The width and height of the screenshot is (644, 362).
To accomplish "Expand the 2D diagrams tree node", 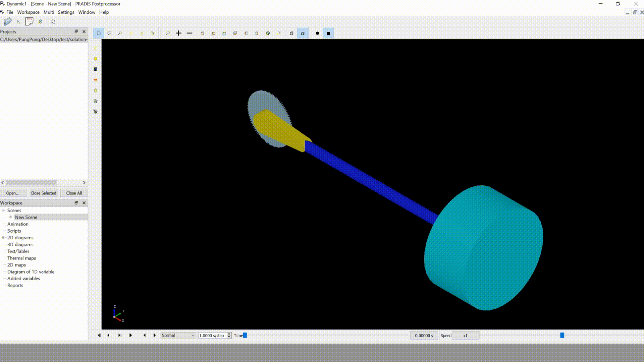I will tap(3, 238).
